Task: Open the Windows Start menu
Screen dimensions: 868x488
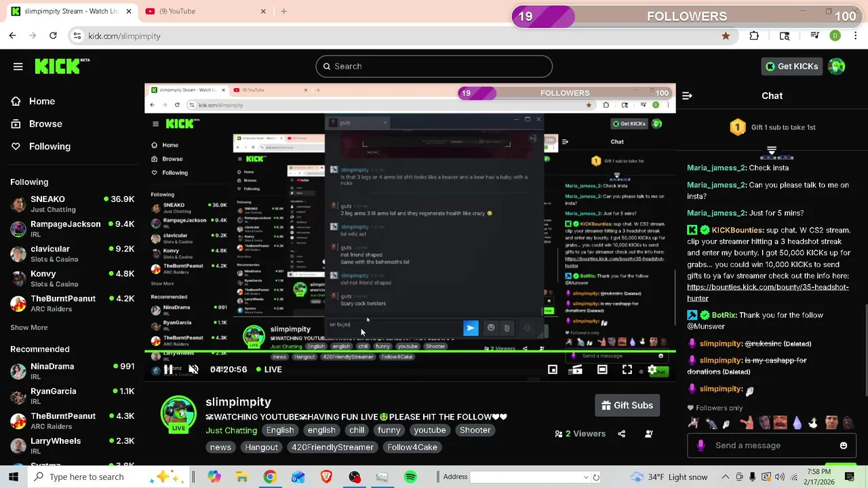Action: click(x=14, y=477)
